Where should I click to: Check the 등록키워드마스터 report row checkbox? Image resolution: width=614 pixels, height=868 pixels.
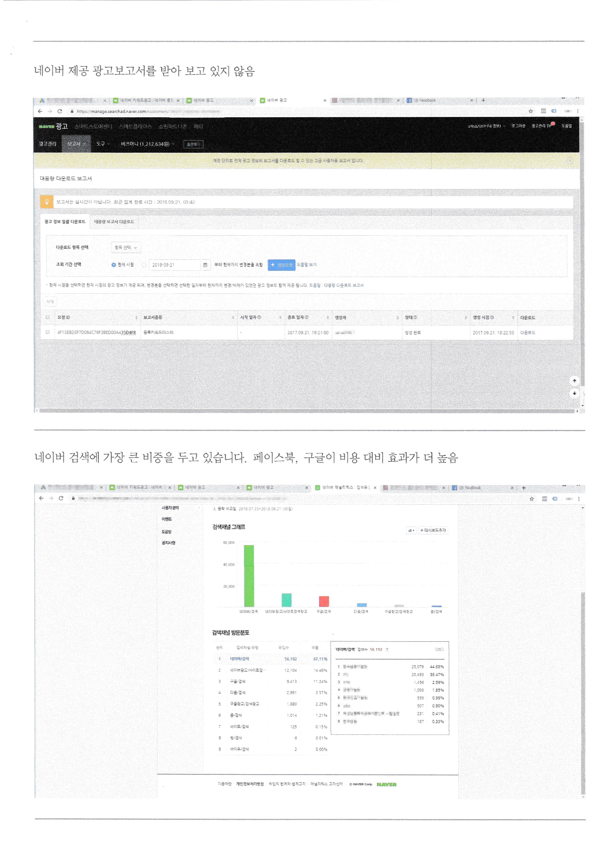point(48,332)
